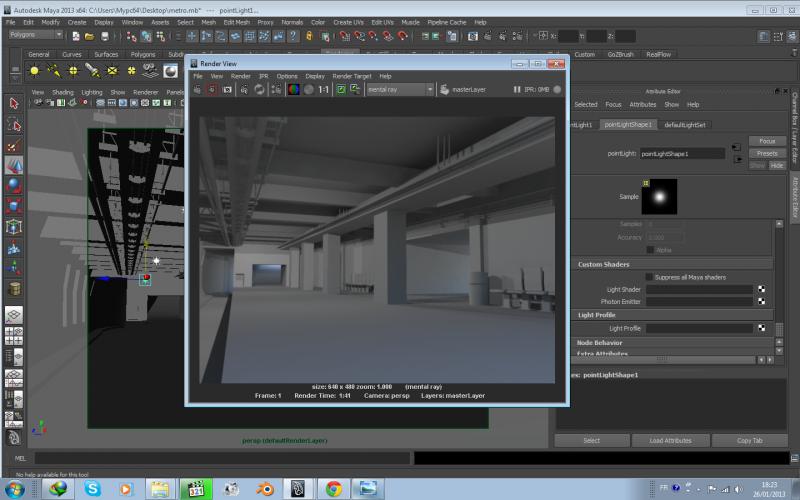Click the padlock lock selection icon
Image resolution: width=800 pixels, height=500 pixels.
[x=309, y=36]
